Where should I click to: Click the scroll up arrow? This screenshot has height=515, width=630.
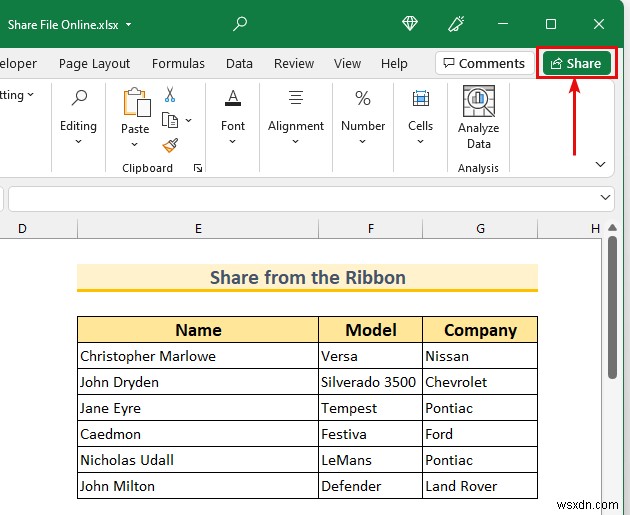612,228
